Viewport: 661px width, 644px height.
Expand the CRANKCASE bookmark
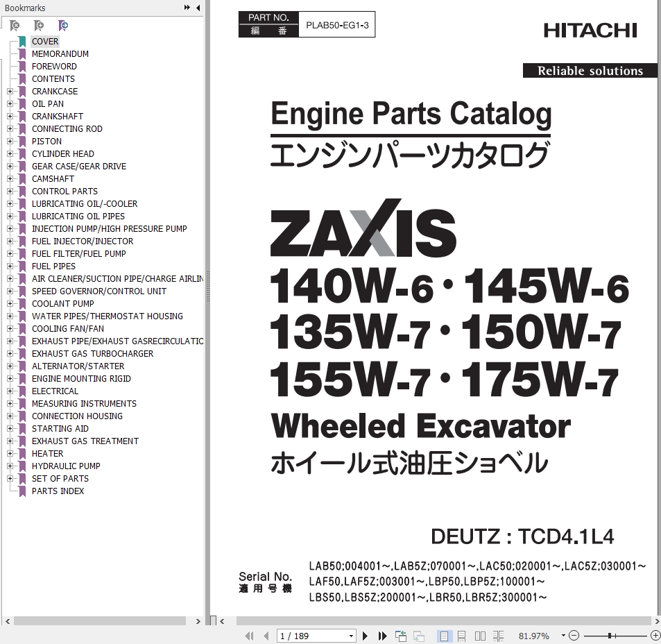(10, 91)
